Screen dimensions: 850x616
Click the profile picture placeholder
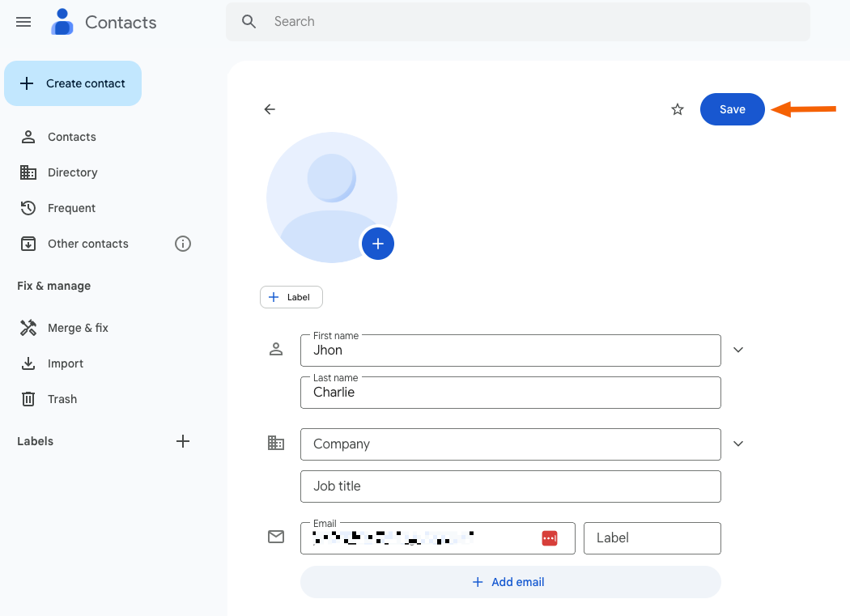tap(332, 198)
